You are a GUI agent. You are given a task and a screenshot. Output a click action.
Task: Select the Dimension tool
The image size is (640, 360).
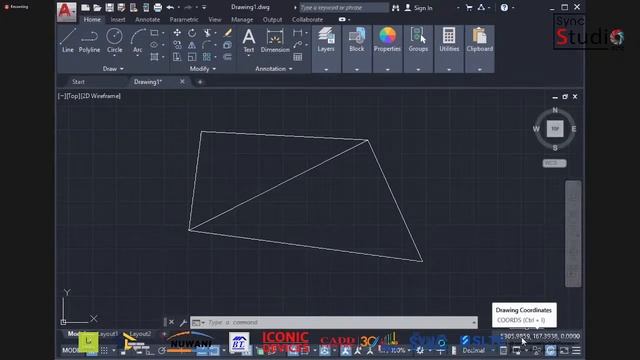point(275,41)
